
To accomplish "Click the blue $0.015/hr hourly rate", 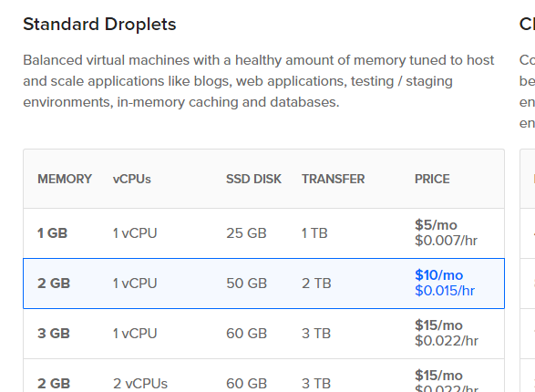I will (x=445, y=291).
